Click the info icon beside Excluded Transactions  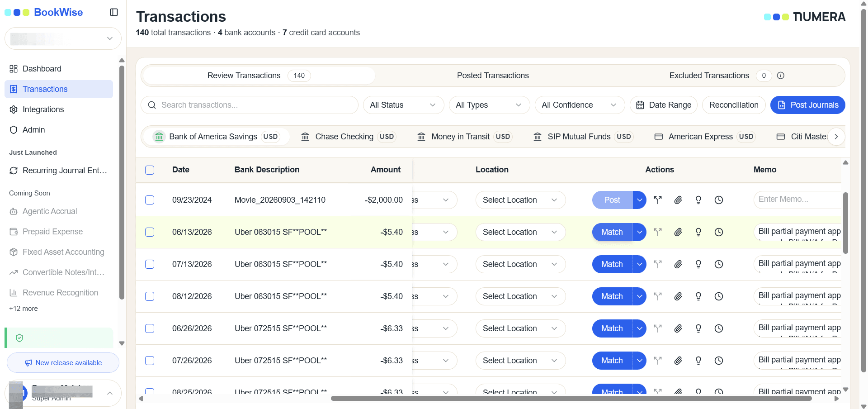tap(781, 76)
